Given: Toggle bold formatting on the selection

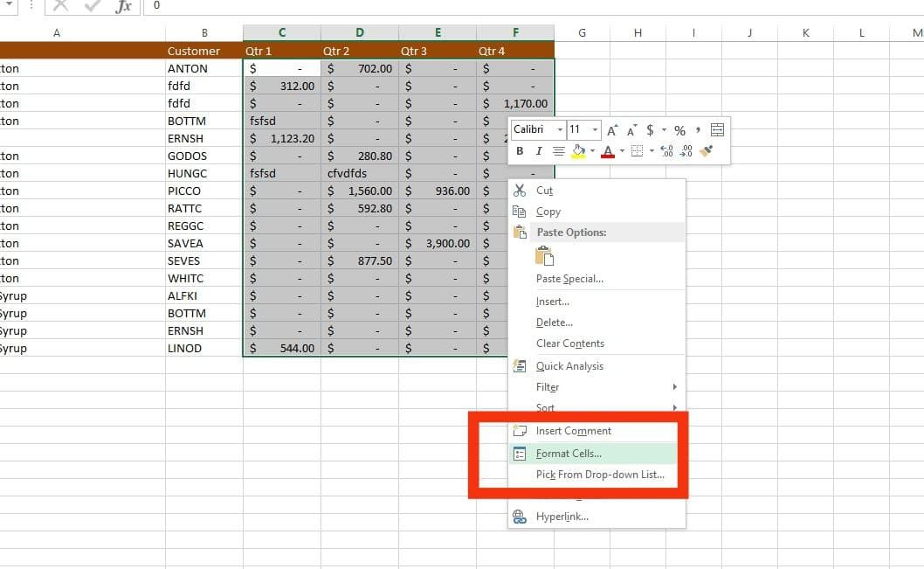Looking at the screenshot, I should pyautogui.click(x=520, y=150).
